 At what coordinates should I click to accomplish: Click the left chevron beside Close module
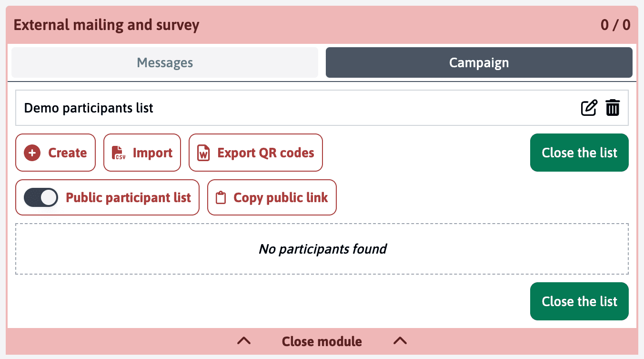244,341
